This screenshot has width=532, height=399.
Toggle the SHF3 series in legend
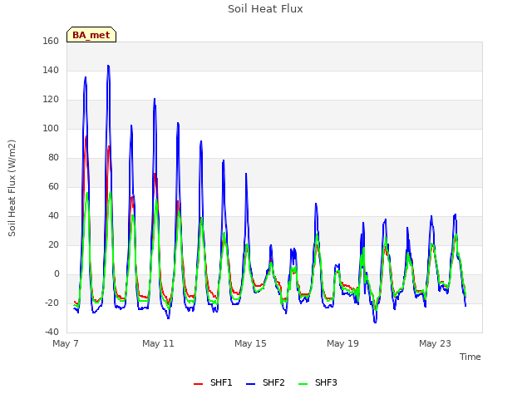click(318, 382)
